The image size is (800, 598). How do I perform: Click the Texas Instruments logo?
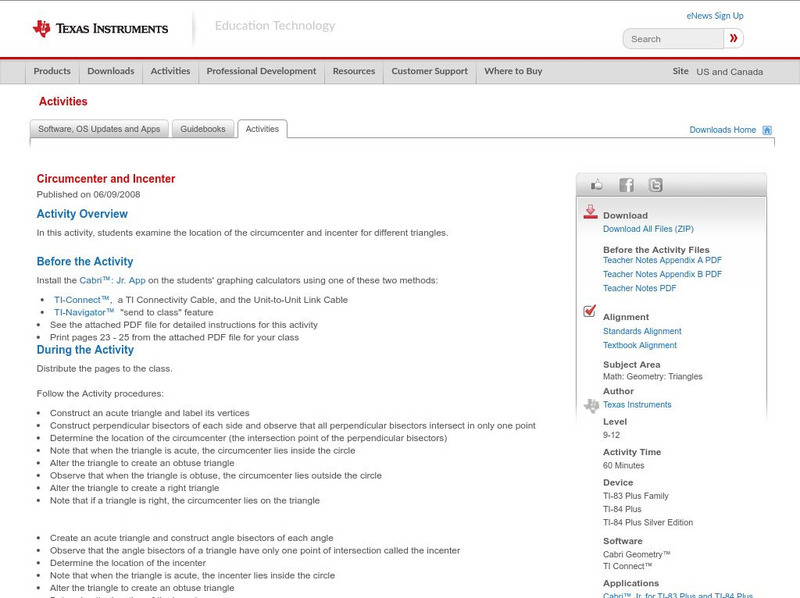100,29
